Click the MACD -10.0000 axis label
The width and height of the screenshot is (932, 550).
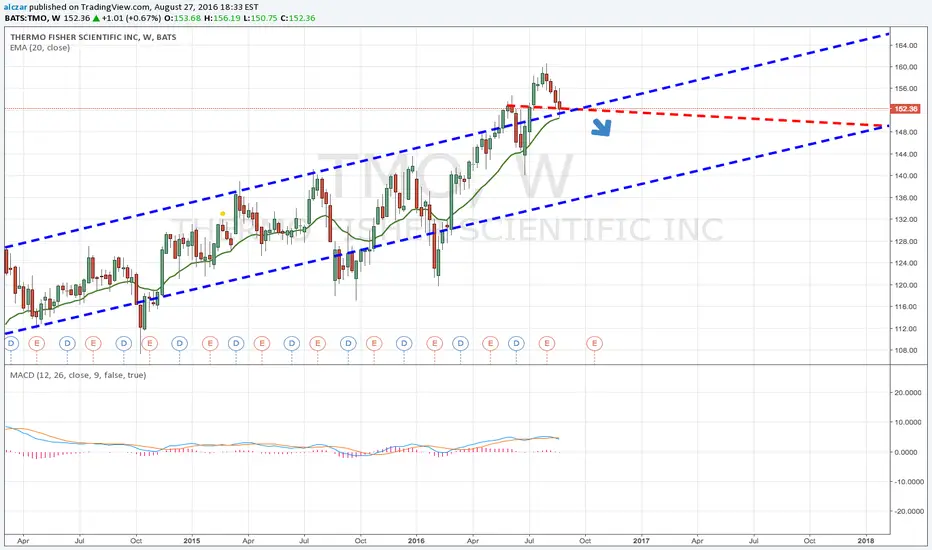tap(909, 482)
